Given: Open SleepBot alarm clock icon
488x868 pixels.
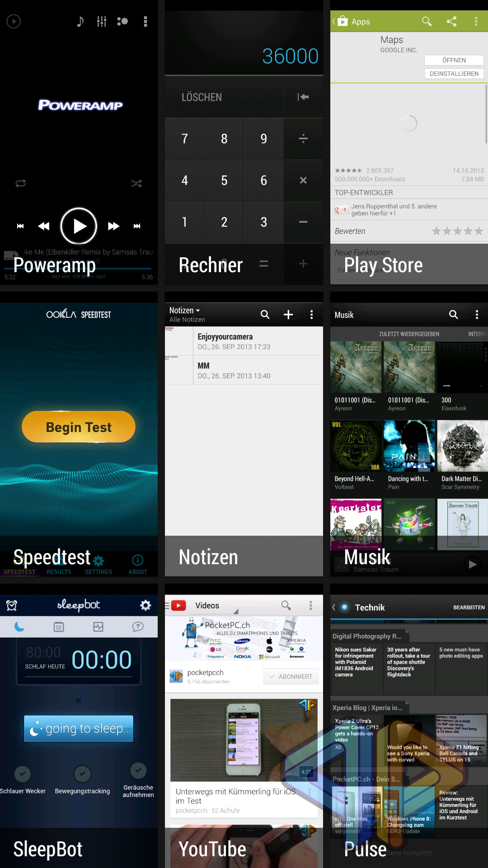Looking at the screenshot, I should [12, 605].
